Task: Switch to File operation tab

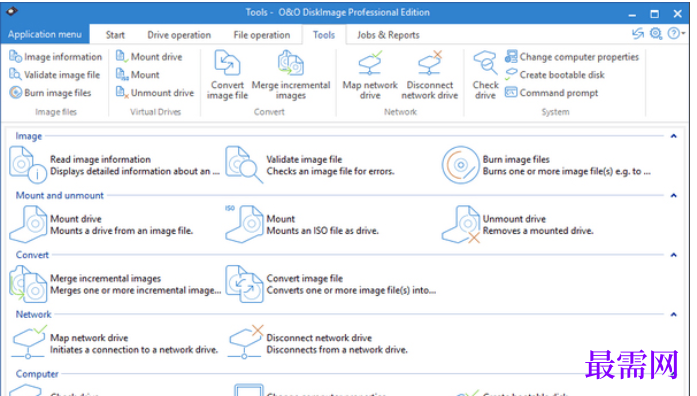Action: click(262, 35)
